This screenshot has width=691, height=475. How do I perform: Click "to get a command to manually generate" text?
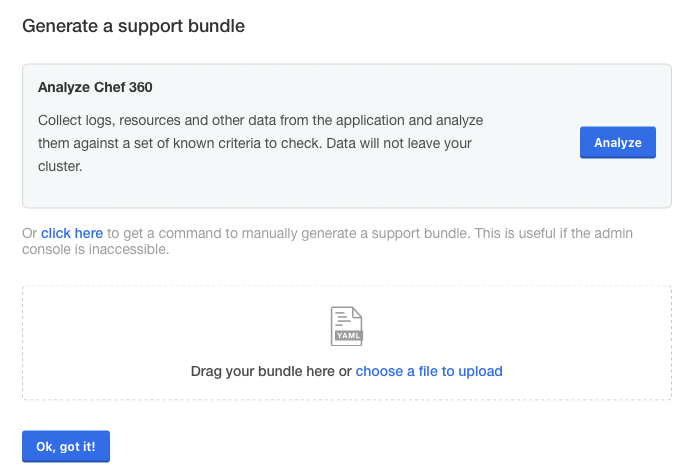coord(230,233)
